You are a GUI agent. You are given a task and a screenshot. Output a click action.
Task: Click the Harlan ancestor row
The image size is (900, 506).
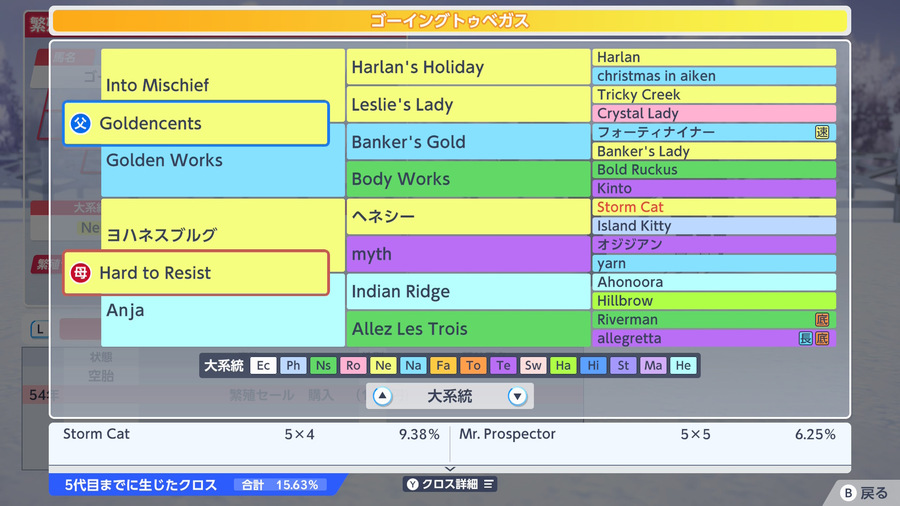pyautogui.click(x=714, y=57)
